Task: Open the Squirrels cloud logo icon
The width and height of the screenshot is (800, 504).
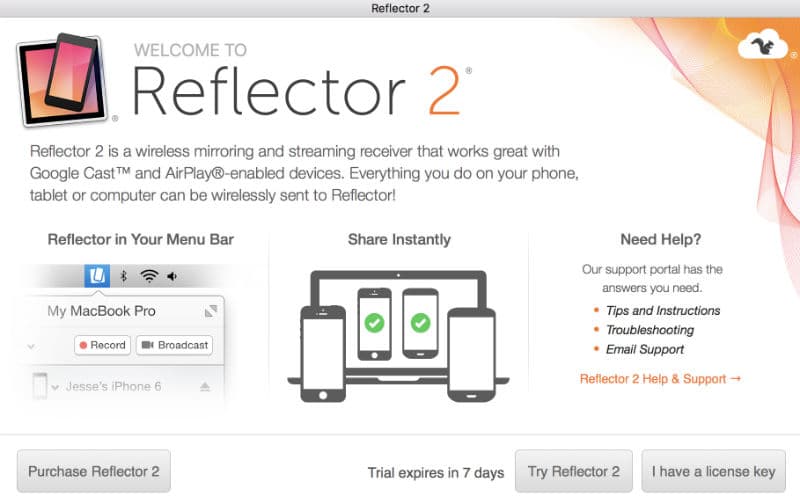Action: click(x=763, y=44)
